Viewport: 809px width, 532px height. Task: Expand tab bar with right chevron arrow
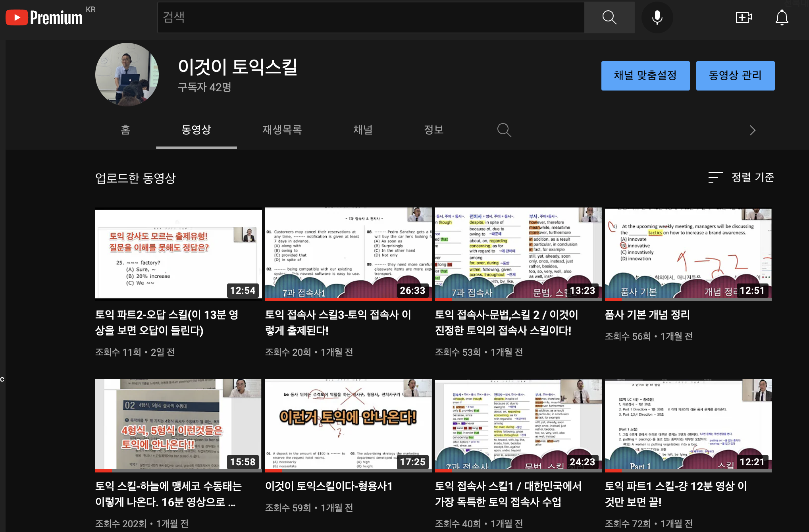click(752, 130)
